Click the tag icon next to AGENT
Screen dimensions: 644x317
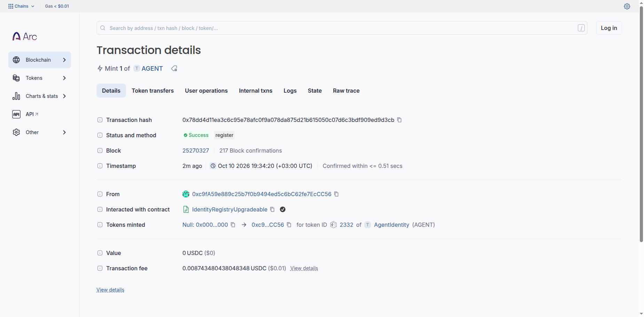point(174,68)
